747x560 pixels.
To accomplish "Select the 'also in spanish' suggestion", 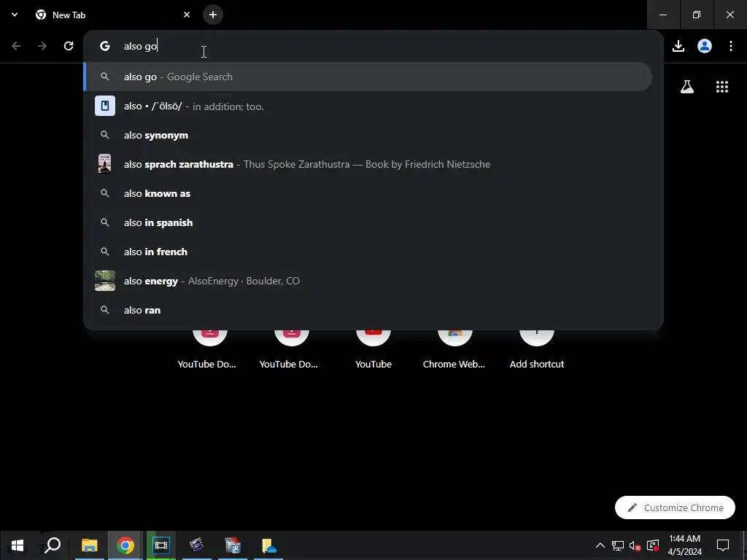I will coord(368,222).
